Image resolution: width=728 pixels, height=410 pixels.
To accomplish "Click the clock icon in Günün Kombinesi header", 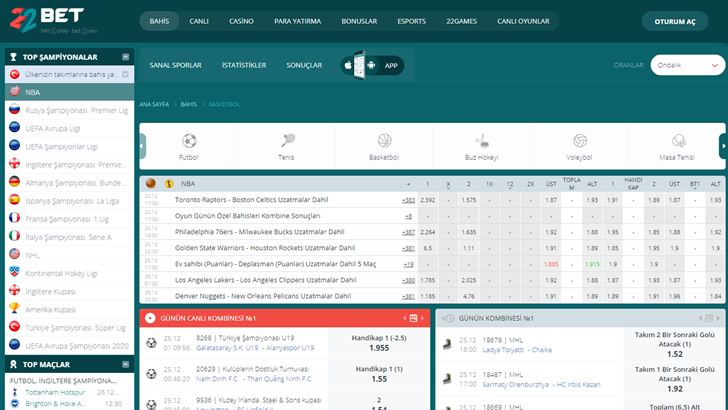I will click(450, 318).
